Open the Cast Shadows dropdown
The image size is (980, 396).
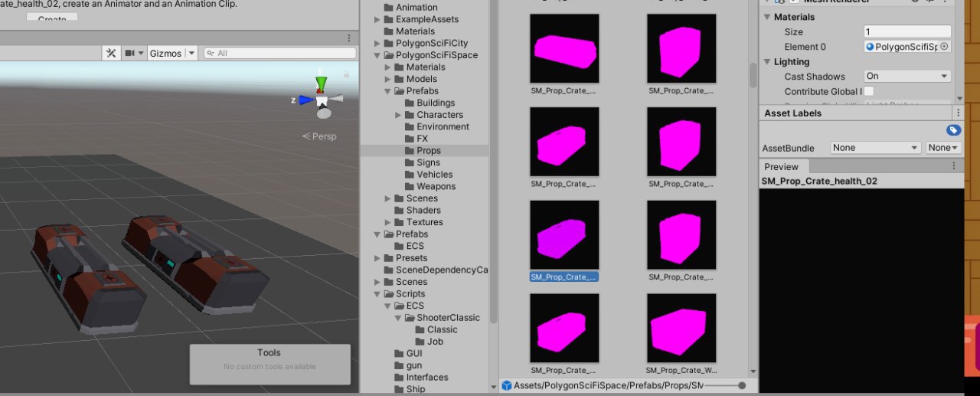(x=907, y=76)
